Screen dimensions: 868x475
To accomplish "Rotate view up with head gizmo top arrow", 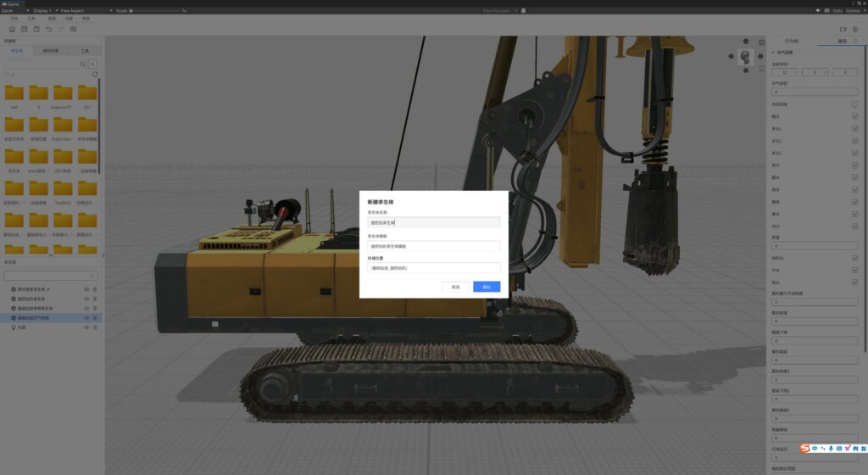I will click(746, 42).
